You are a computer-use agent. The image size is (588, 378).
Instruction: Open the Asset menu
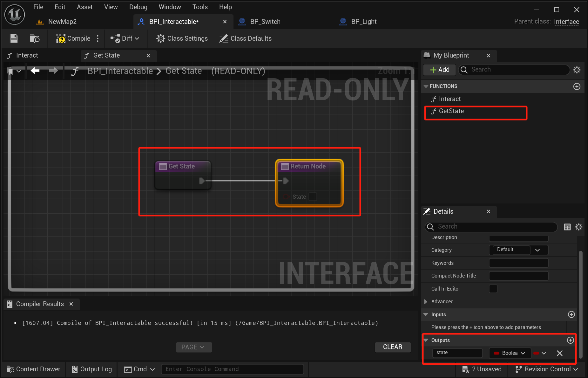click(84, 7)
